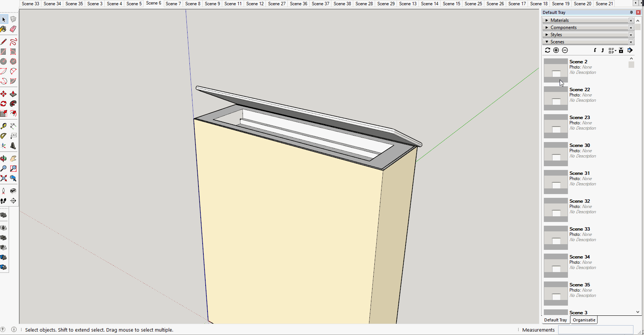Activate the Orbit tool
Screen dimensions: 644x335
[x=4, y=159]
